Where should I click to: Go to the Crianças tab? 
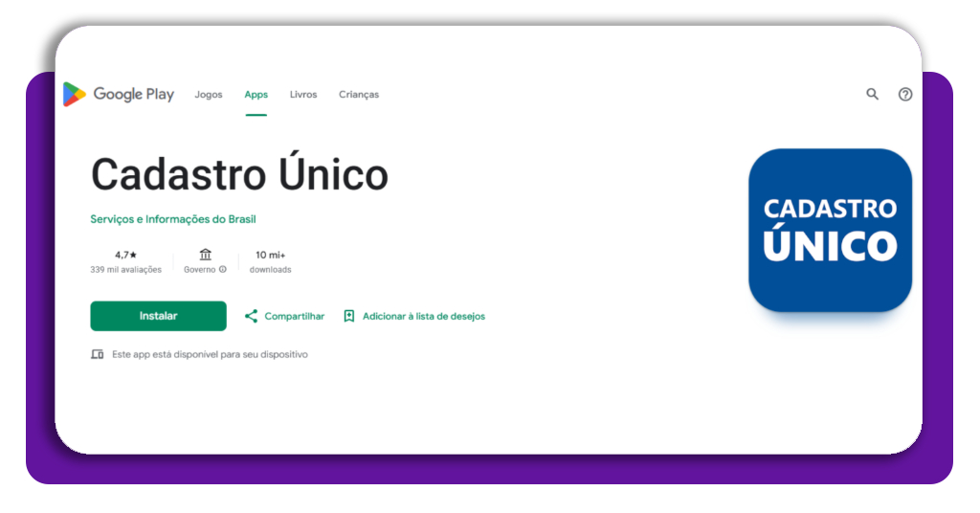(x=359, y=95)
